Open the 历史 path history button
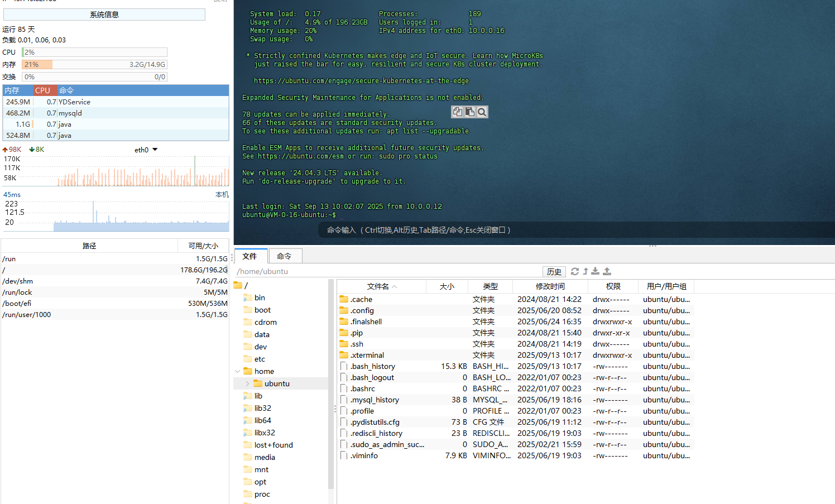 click(554, 272)
